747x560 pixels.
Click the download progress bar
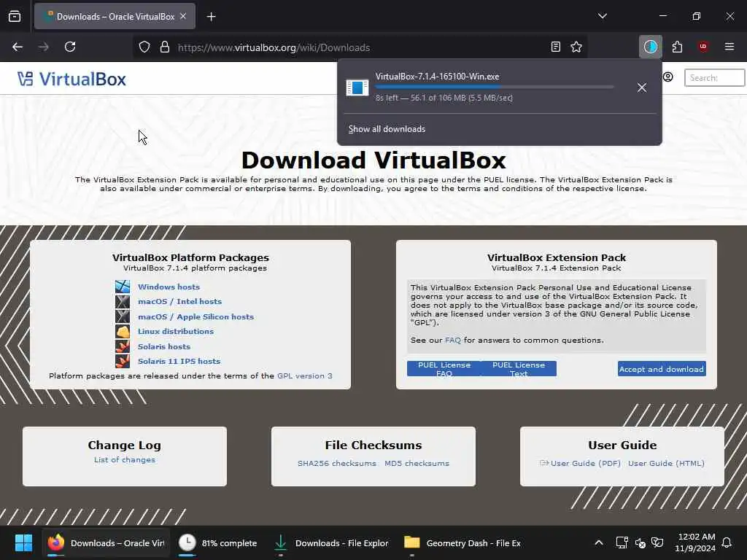(x=495, y=87)
